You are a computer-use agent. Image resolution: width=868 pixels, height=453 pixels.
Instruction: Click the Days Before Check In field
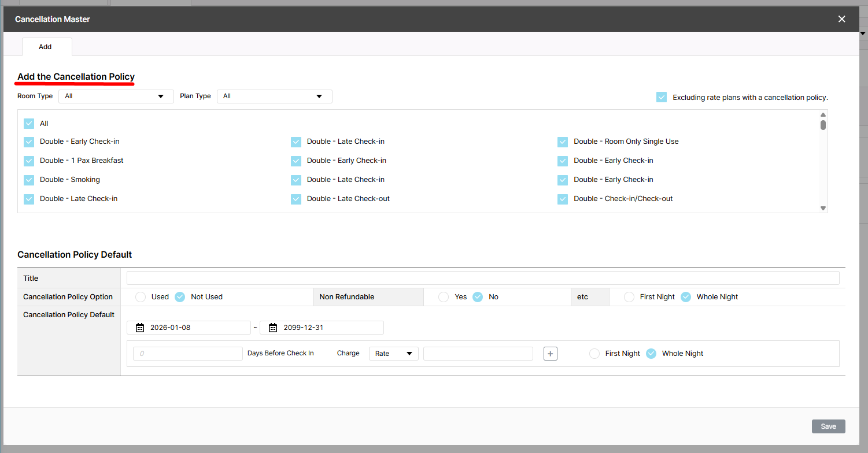tap(187, 354)
